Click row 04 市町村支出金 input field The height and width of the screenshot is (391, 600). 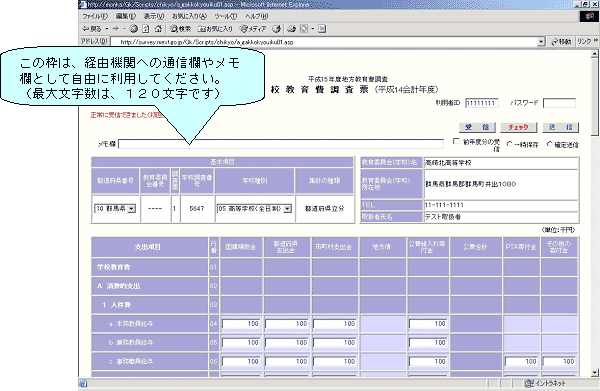point(334,324)
